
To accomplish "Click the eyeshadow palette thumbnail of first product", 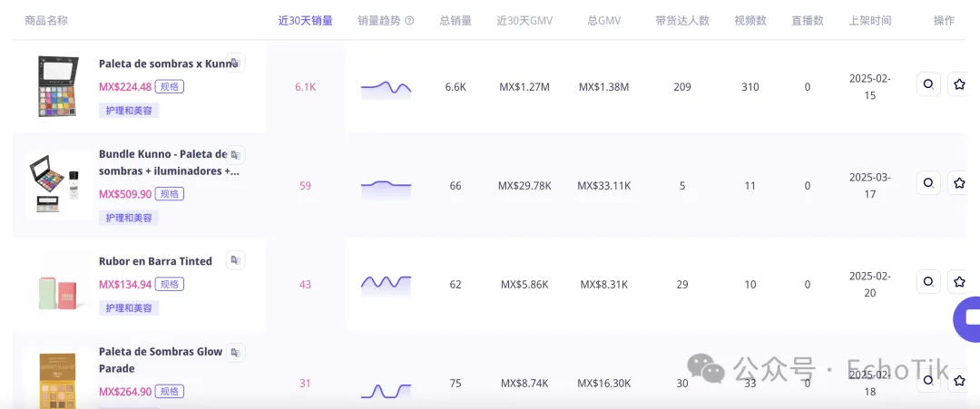I will tap(58, 87).
